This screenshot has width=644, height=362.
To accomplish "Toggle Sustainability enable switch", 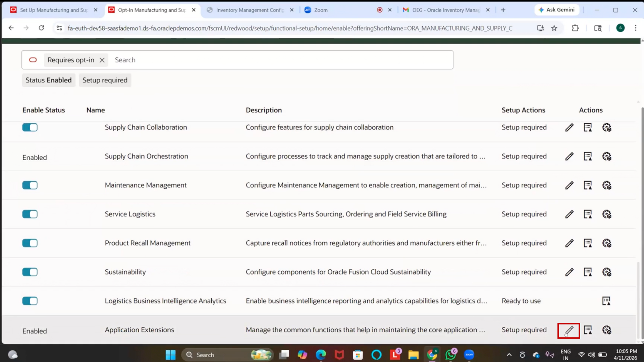I will (x=30, y=272).
